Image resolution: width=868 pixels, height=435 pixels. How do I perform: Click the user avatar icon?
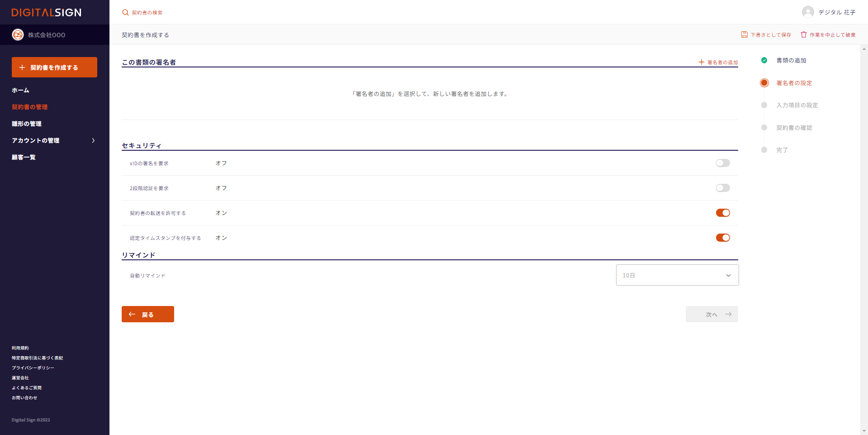click(807, 12)
